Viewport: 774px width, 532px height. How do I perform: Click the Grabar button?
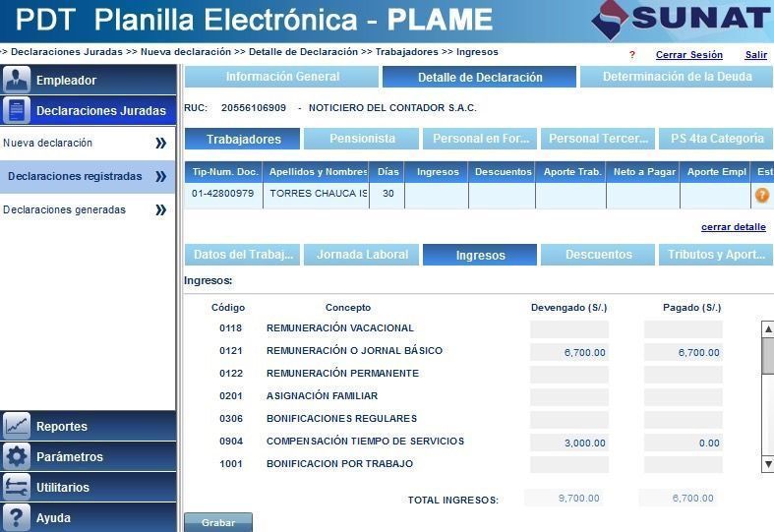tap(218, 522)
